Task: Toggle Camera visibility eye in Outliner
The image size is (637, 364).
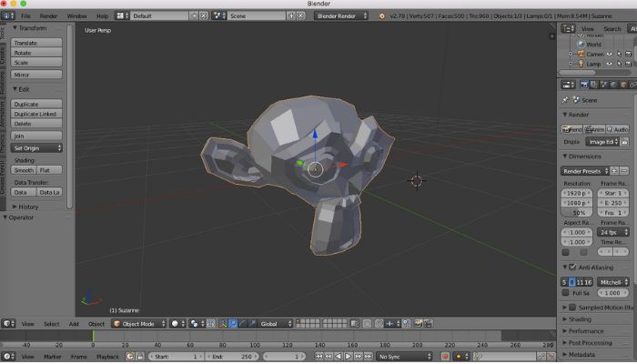Action: coord(610,54)
